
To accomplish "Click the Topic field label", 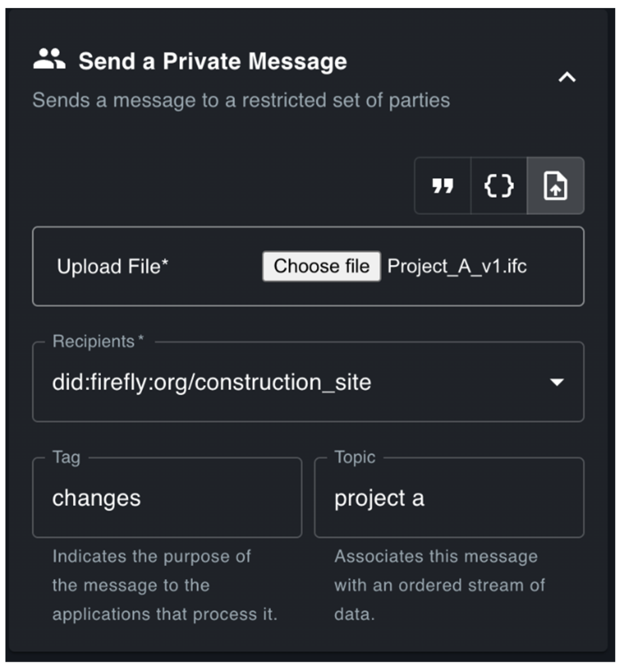I will 355,457.
